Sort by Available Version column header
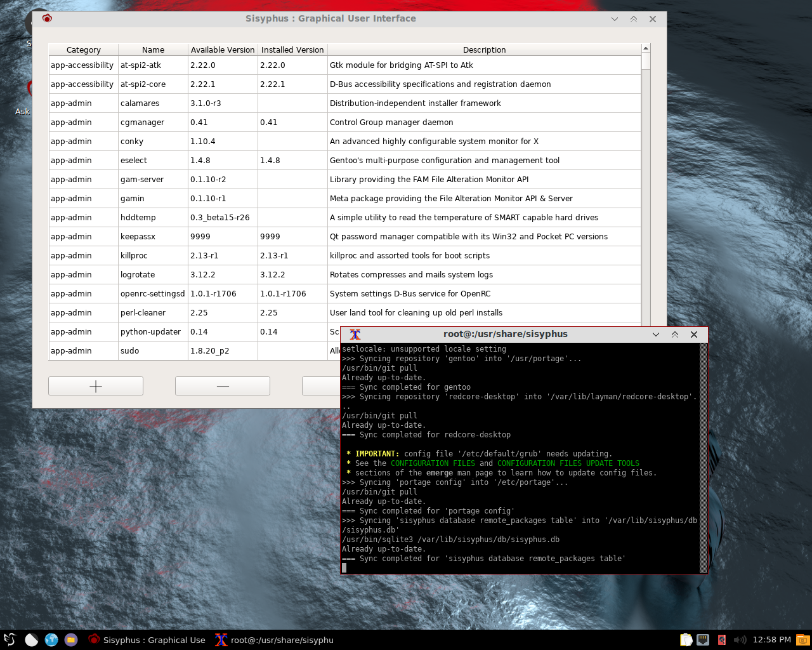Screen dimensions: 812x650 [223, 50]
